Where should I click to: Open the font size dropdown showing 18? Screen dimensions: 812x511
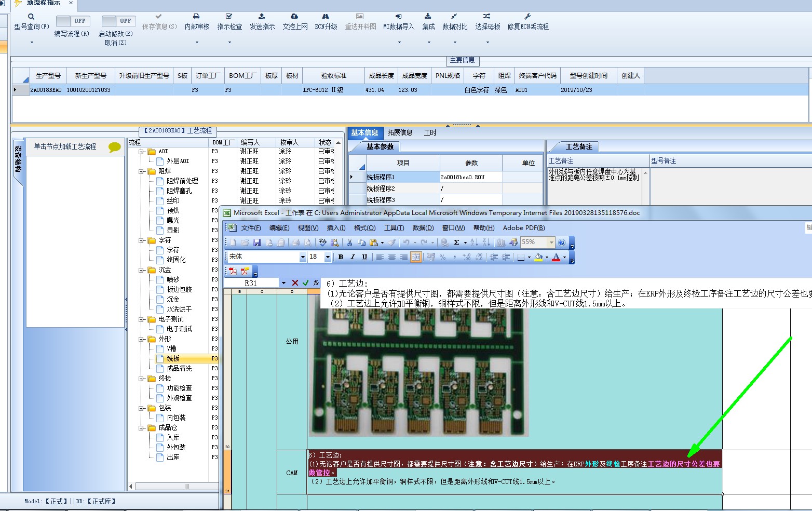click(328, 257)
